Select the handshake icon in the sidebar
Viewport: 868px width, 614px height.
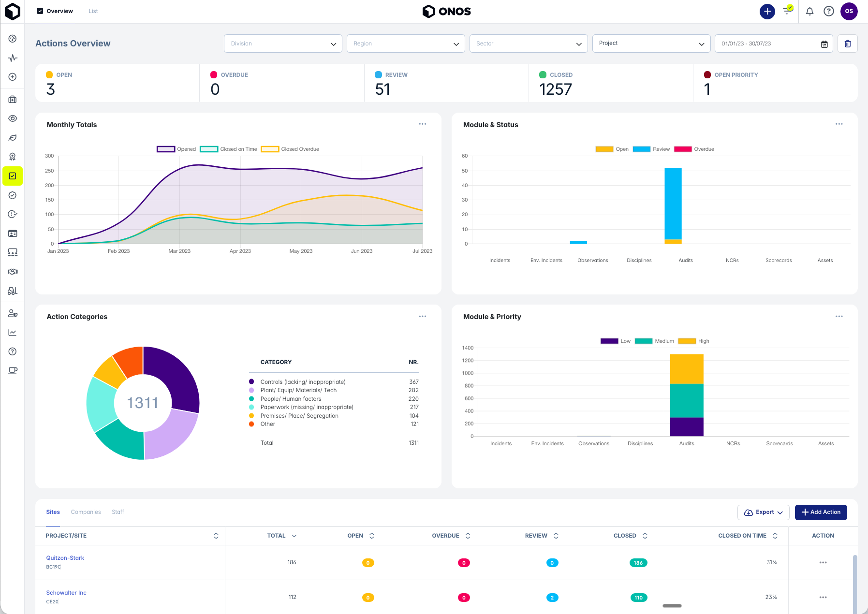[x=13, y=271]
